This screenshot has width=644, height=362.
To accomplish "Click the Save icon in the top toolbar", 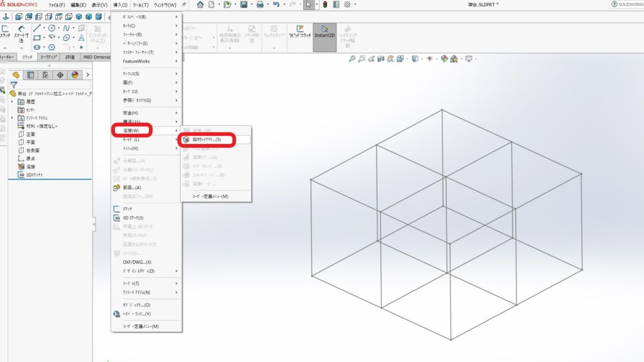I will click(243, 4).
